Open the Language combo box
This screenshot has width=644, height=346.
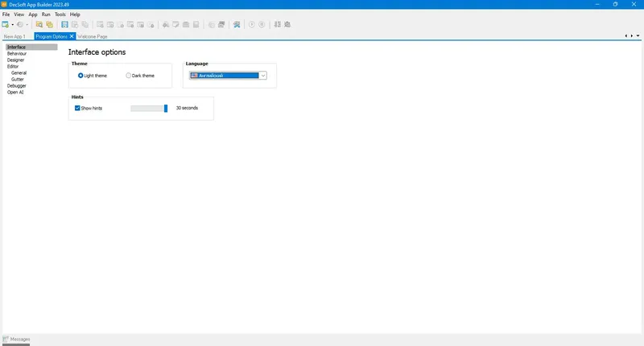(228, 76)
